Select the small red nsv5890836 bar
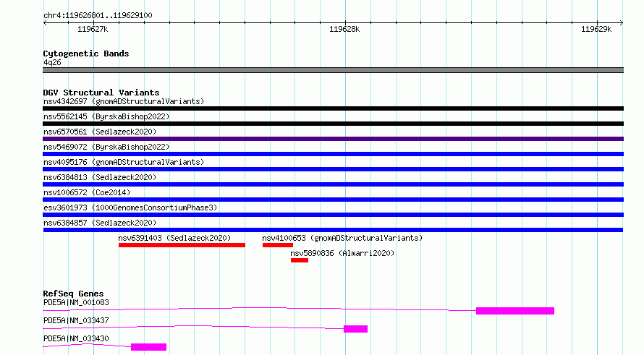This screenshot has width=644, height=355. click(300, 260)
